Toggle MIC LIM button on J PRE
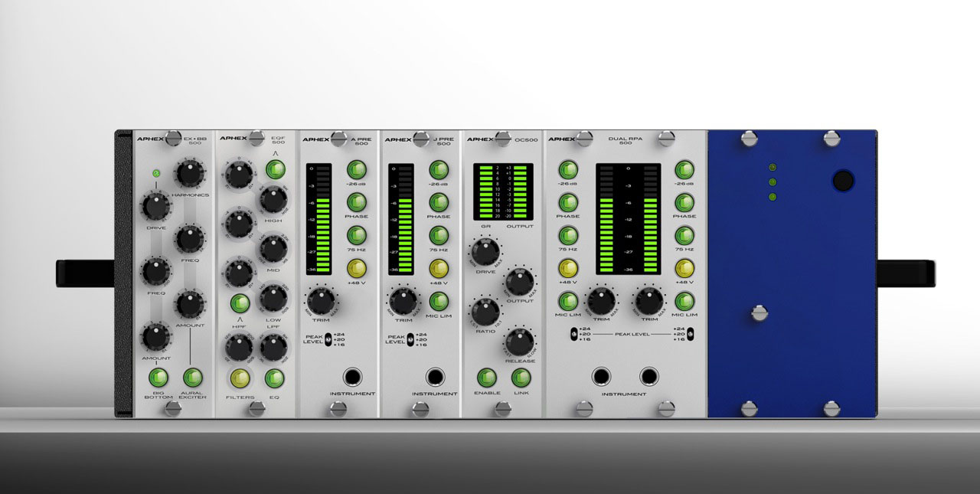The image size is (980, 494). [439, 301]
